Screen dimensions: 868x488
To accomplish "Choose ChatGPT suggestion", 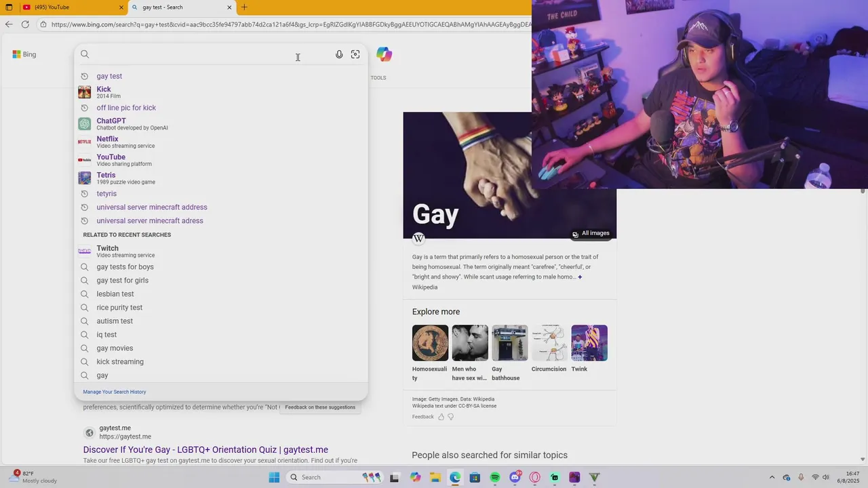I will pyautogui.click(x=221, y=123).
